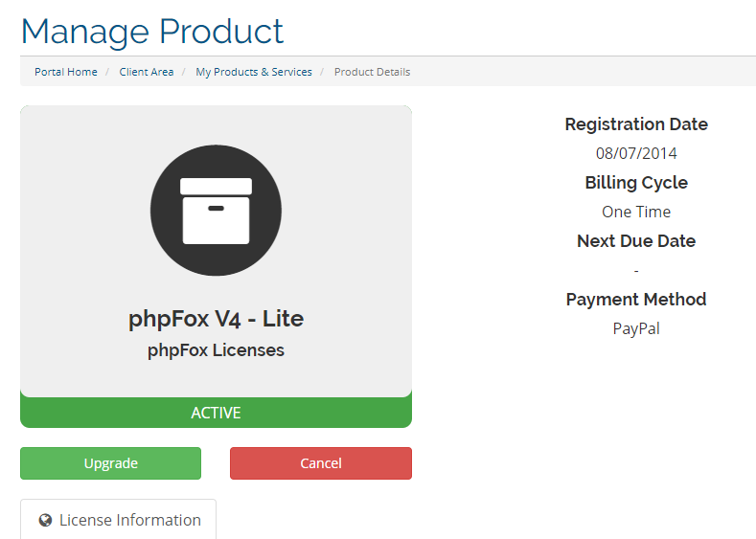Viewport: 756px width, 539px height.
Task: Navigate to My Products & Services
Action: [x=254, y=72]
